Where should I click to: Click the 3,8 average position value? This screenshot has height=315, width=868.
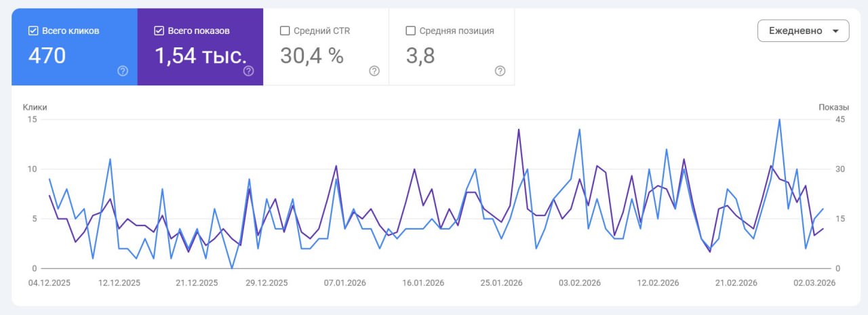[420, 56]
